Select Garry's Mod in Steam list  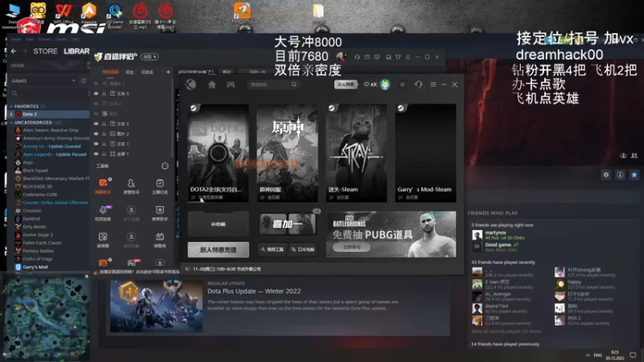tap(35, 267)
